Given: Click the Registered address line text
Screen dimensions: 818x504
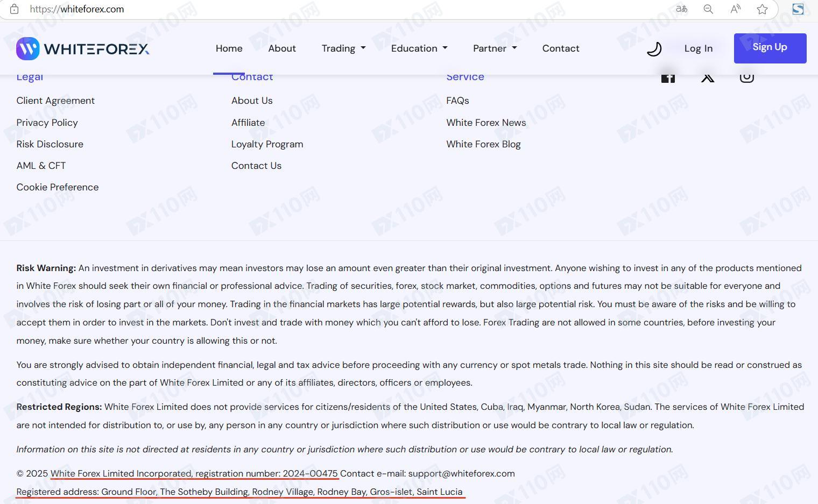Looking at the screenshot, I should pyautogui.click(x=239, y=492).
